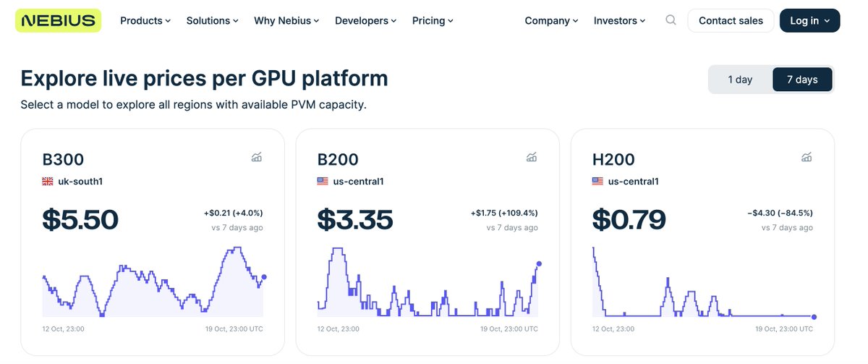Click 'Explore live prices per GPU platform' heading
This screenshot has width=868, height=364.
coord(205,78)
